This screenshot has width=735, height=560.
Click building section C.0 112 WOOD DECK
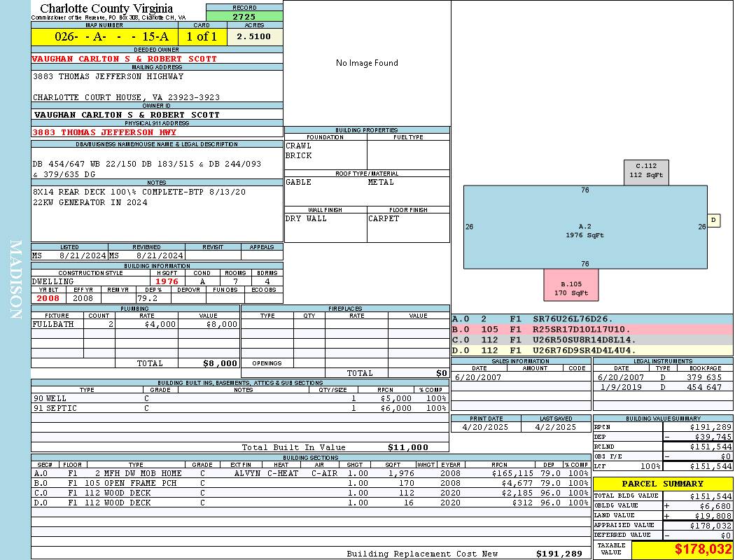tap(311, 493)
